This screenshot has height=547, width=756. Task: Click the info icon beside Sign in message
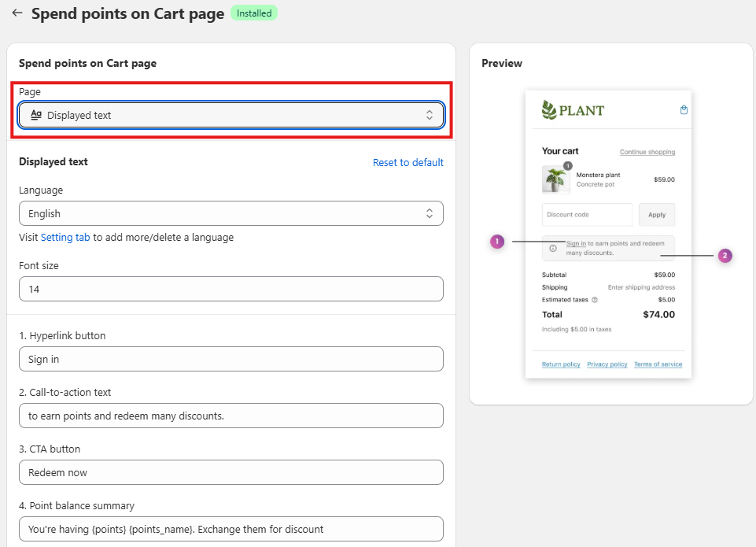552,248
